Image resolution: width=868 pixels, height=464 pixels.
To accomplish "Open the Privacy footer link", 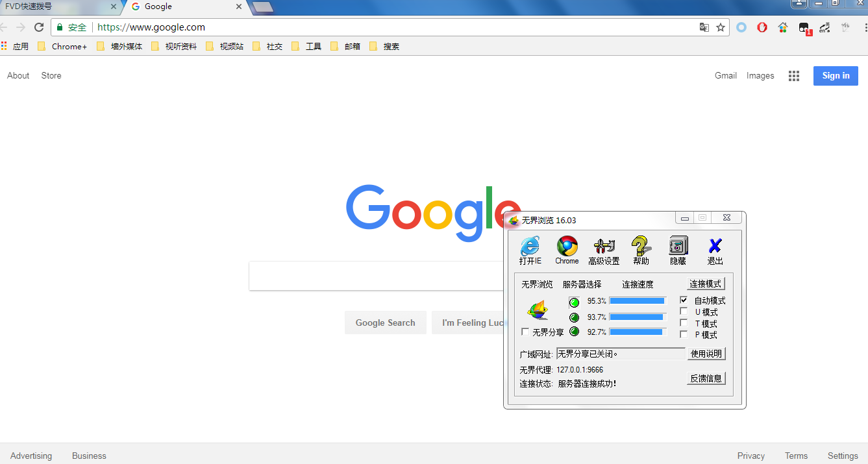I will (x=751, y=456).
